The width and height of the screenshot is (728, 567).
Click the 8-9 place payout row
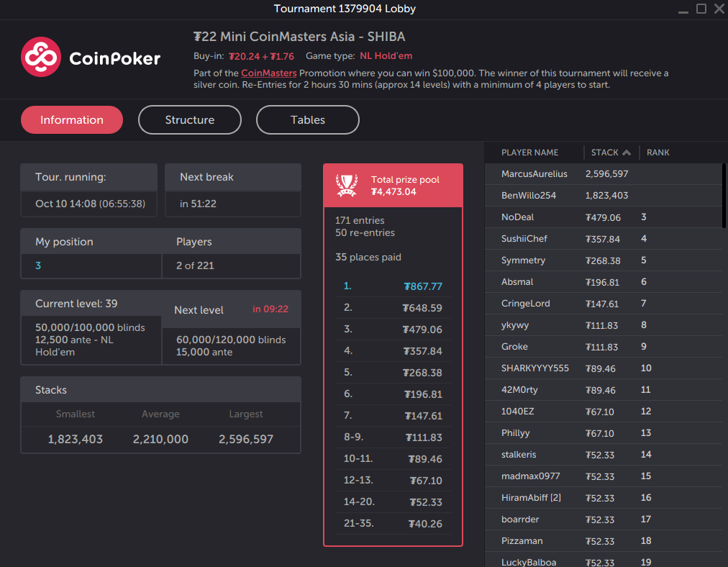[393, 437]
